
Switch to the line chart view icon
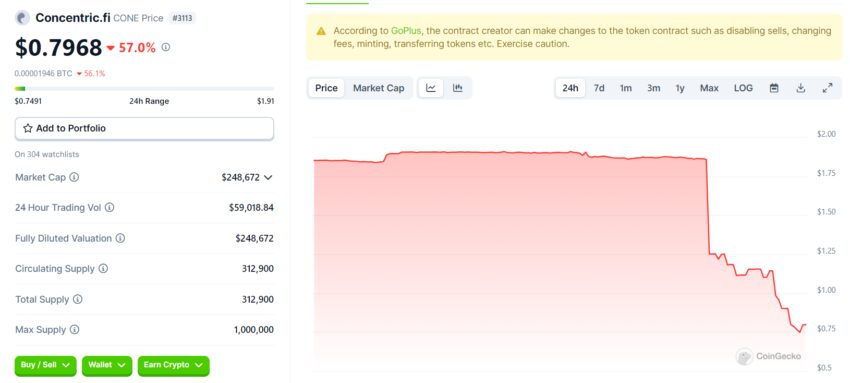pyautogui.click(x=431, y=88)
